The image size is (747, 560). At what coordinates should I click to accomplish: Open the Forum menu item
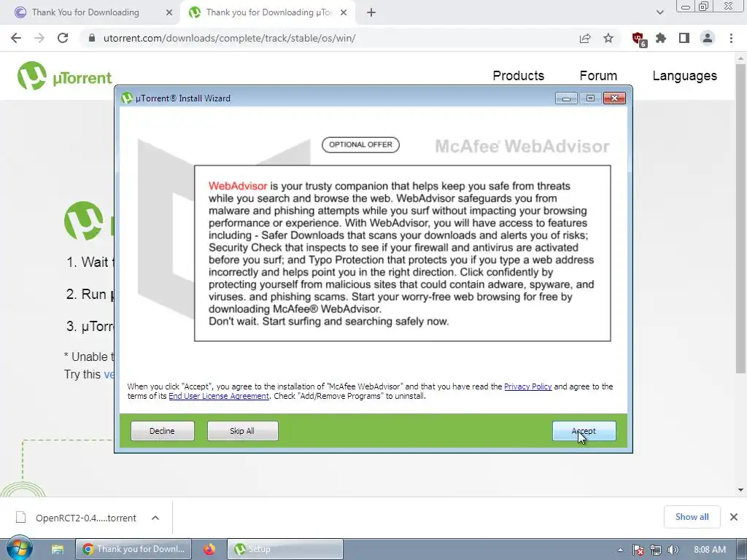598,76
